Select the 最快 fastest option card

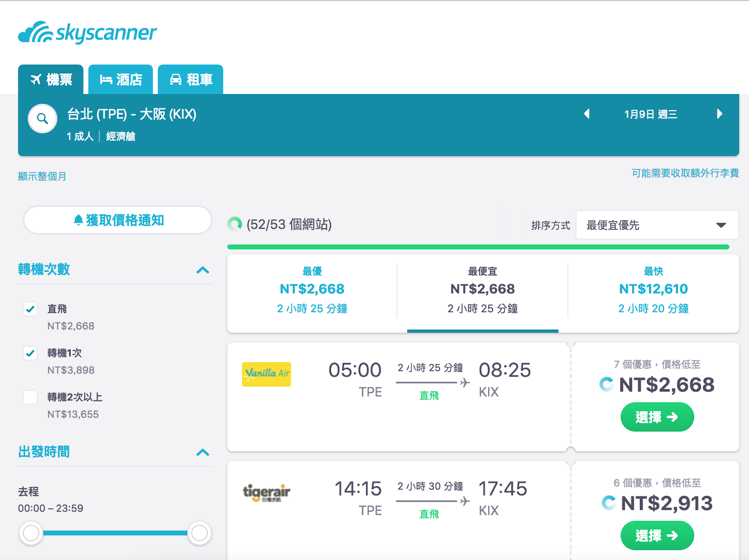(653, 290)
